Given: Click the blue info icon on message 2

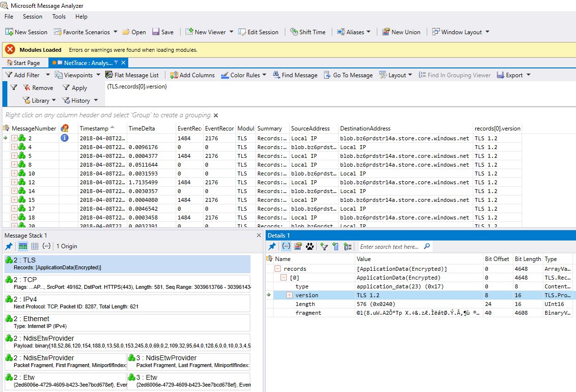Looking at the screenshot, I should (64, 138).
